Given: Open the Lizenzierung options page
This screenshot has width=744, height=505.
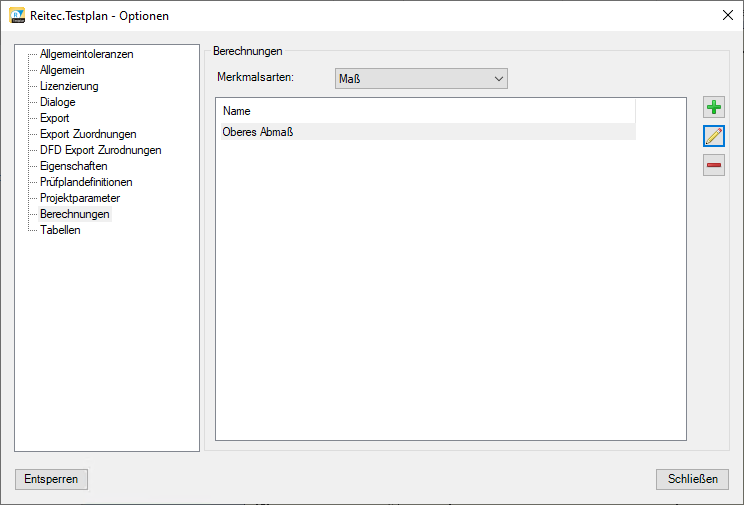Looking at the screenshot, I should [x=69, y=86].
